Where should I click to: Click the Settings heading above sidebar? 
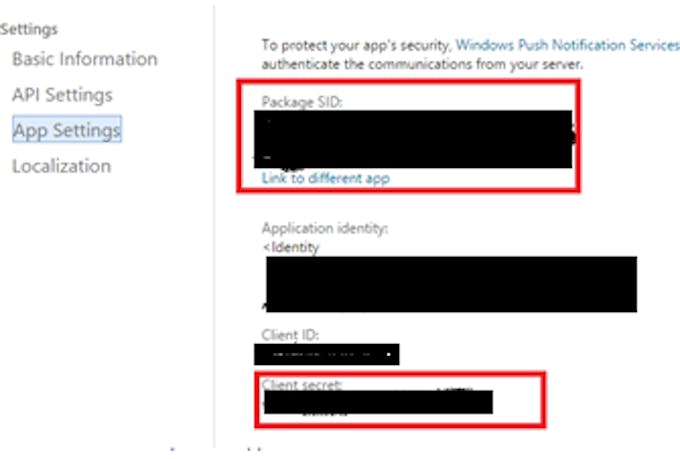click(29, 30)
